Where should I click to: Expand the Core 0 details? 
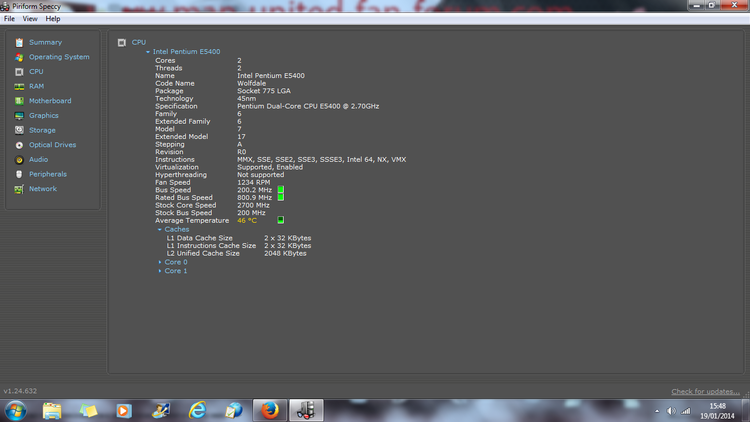click(x=159, y=262)
